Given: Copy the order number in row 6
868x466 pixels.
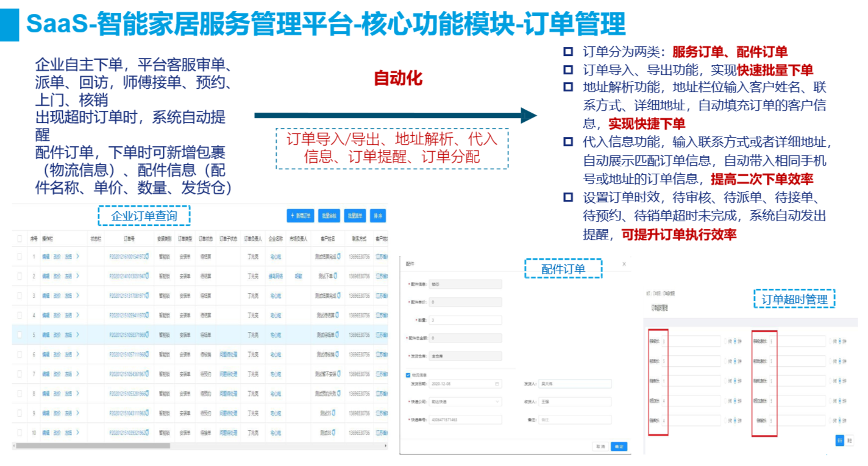Looking at the screenshot, I should tap(147, 355).
